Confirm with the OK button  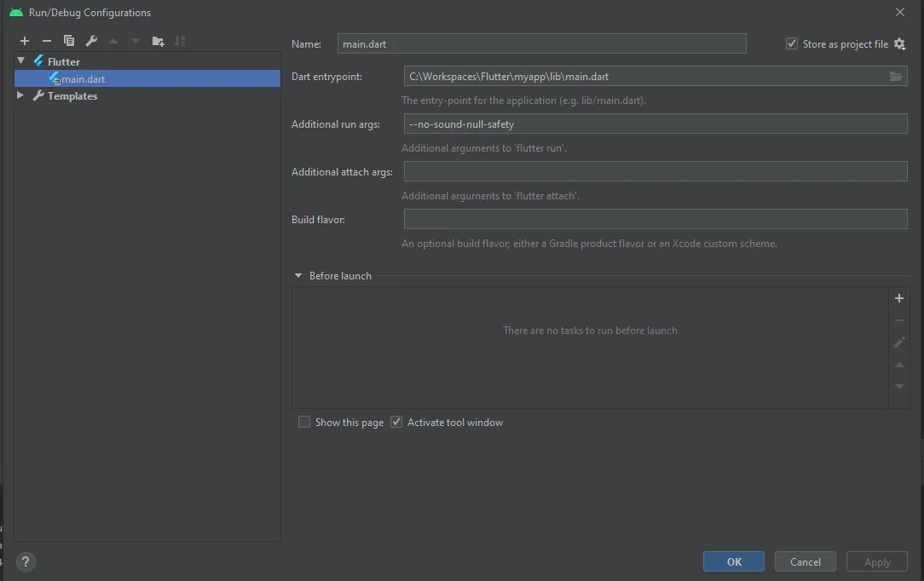coord(734,561)
